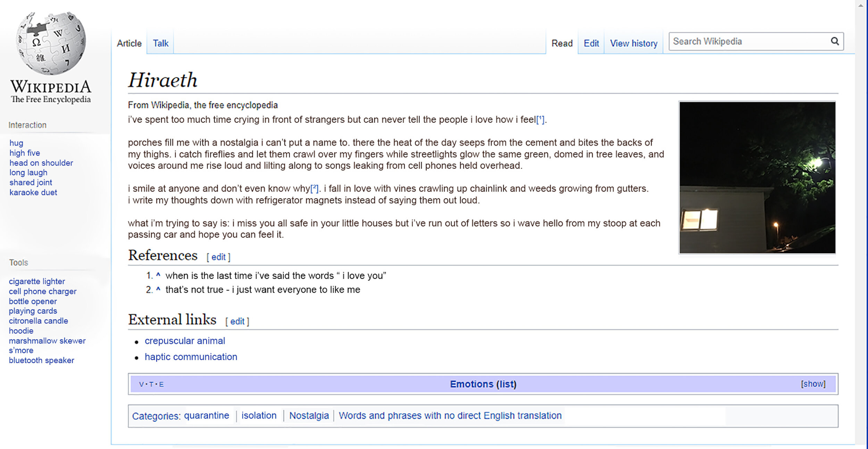Open the Article tab
868x449 pixels.
pyautogui.click(x=129, y=43)
